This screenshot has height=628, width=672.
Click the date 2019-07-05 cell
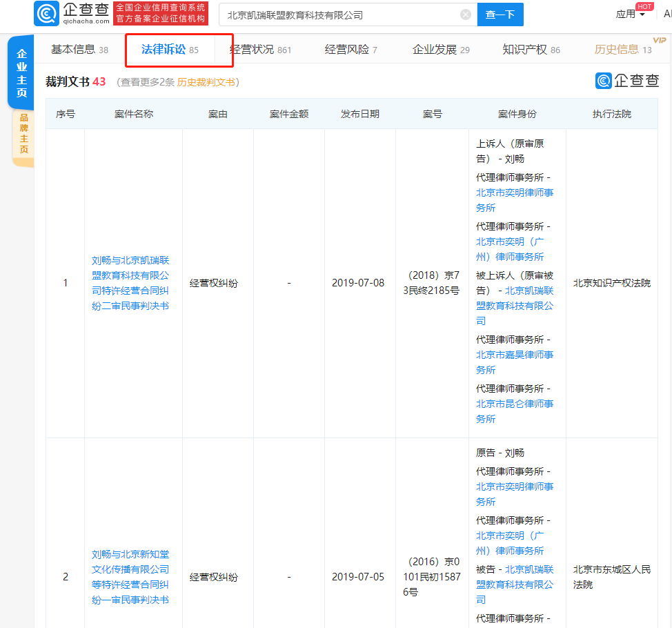pyautogui.click(x=358, y=577)
